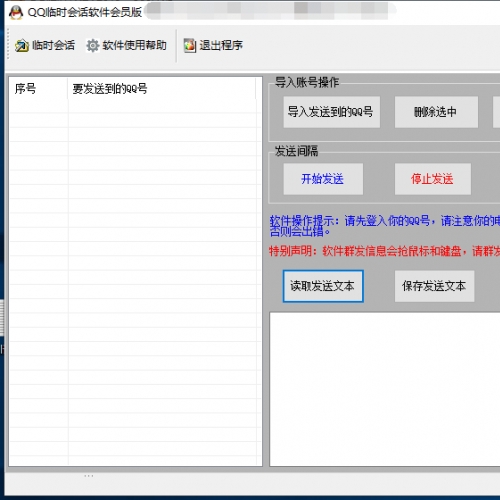Image resolution: width=500 pixels, height=500 pixels.
Task: Click the window title QQ临时会话软件会员版
Action: (85, 12)
